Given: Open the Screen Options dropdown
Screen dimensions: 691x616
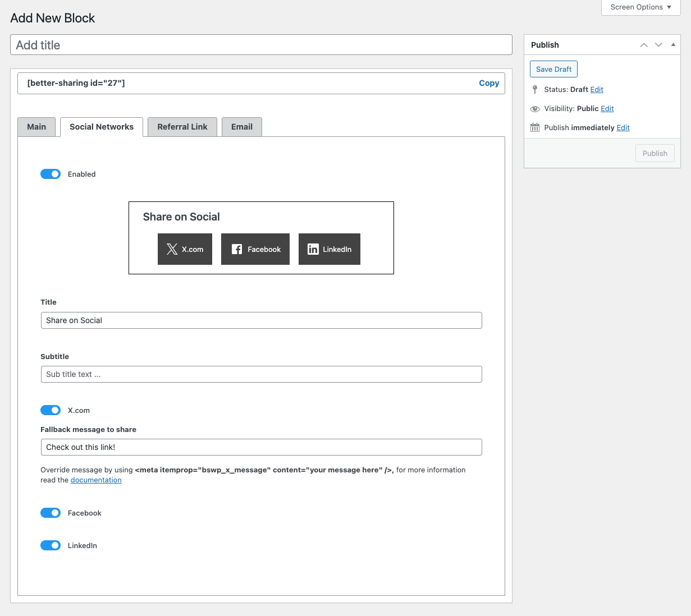Looking at the screenshot, I should click(640, 7).
